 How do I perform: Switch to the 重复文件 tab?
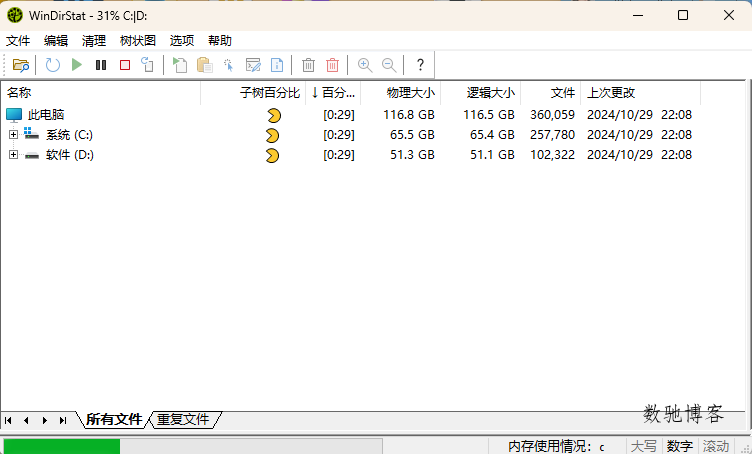(183, 419)
